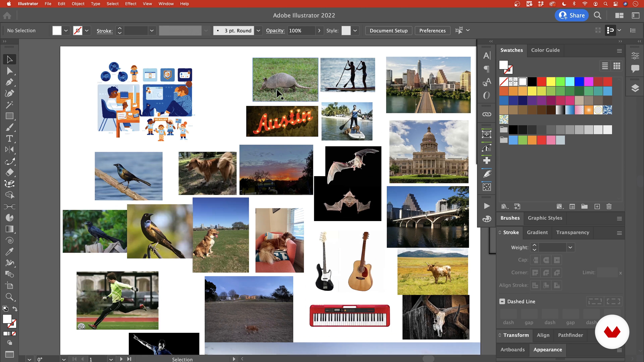Click the Stroke label link
Image resolution: width=644 pixels, height=362 pixels.
[104, 31]
